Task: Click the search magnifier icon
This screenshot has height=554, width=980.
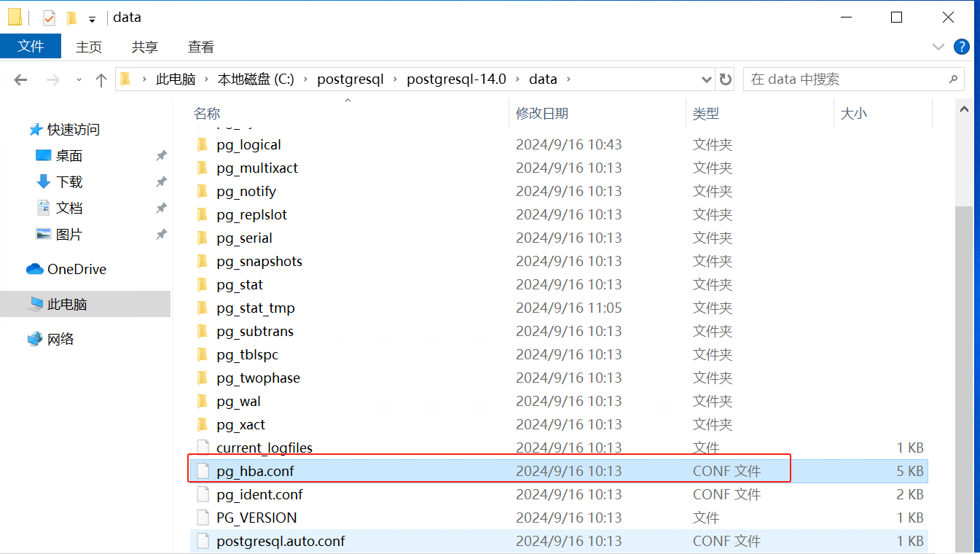Action: coord(953,79)
